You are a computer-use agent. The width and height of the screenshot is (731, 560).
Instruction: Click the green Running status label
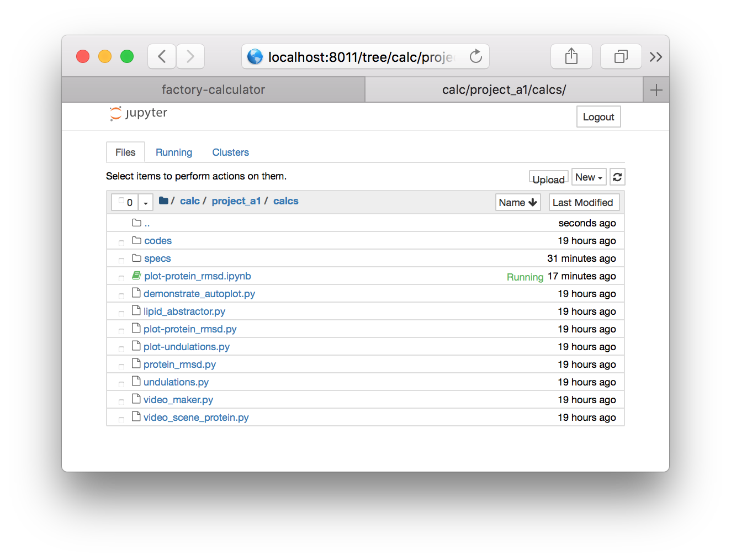point(525,277)
